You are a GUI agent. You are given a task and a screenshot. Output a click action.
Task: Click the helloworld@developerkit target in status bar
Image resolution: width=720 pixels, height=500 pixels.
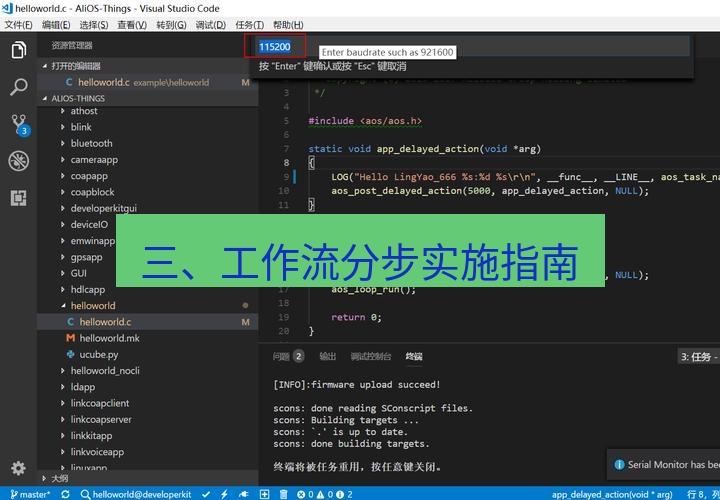coord(135,494)
